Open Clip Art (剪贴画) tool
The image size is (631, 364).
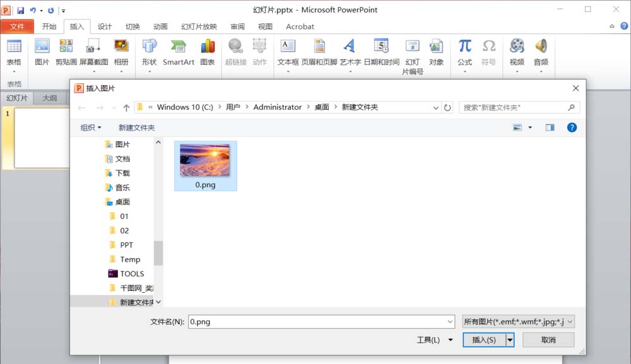[66, 52]
